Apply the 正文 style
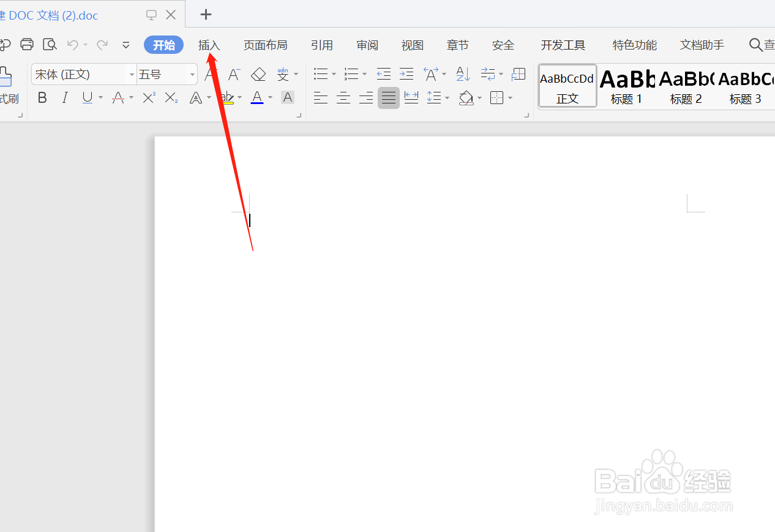Viewport: 775px width, 532px height. pyautogui.click(x=567, y=86)
